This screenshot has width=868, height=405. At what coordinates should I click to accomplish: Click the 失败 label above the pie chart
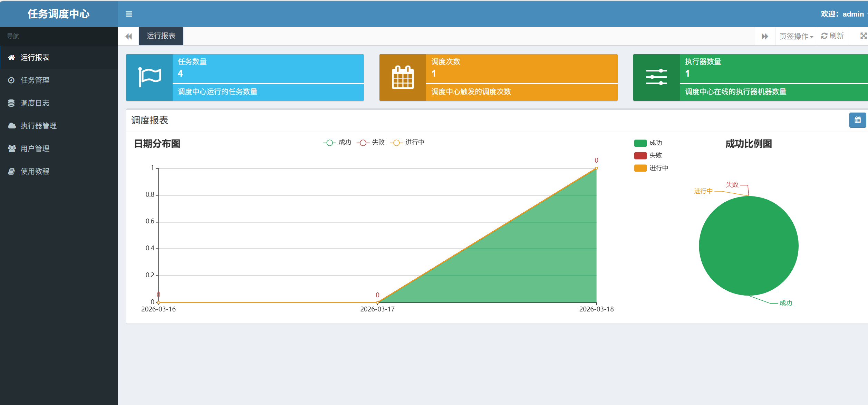point(732,185)
